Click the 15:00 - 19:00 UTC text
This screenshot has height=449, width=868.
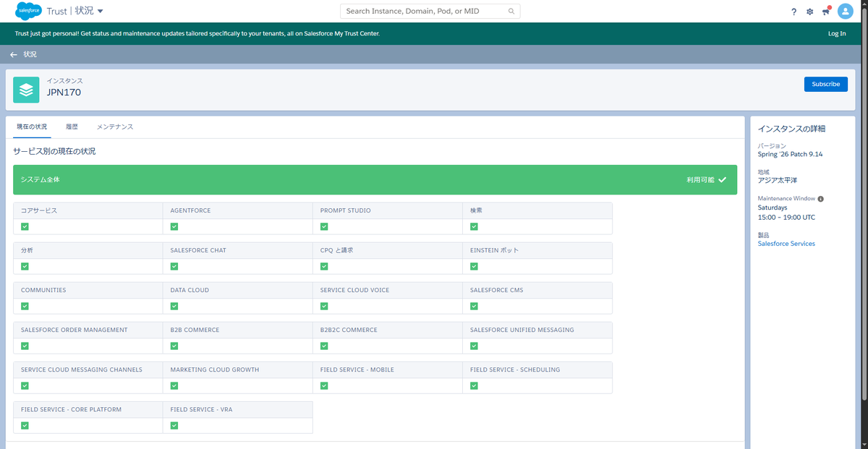[786, 216]
